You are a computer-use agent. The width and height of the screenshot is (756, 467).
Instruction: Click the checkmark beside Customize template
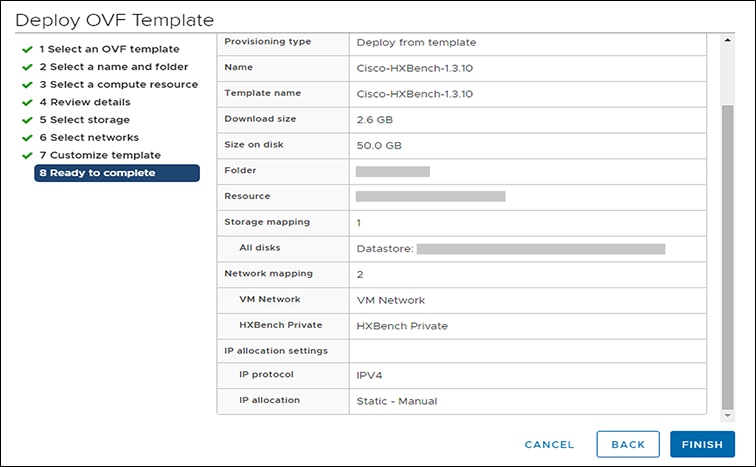(x=27, y=156)
